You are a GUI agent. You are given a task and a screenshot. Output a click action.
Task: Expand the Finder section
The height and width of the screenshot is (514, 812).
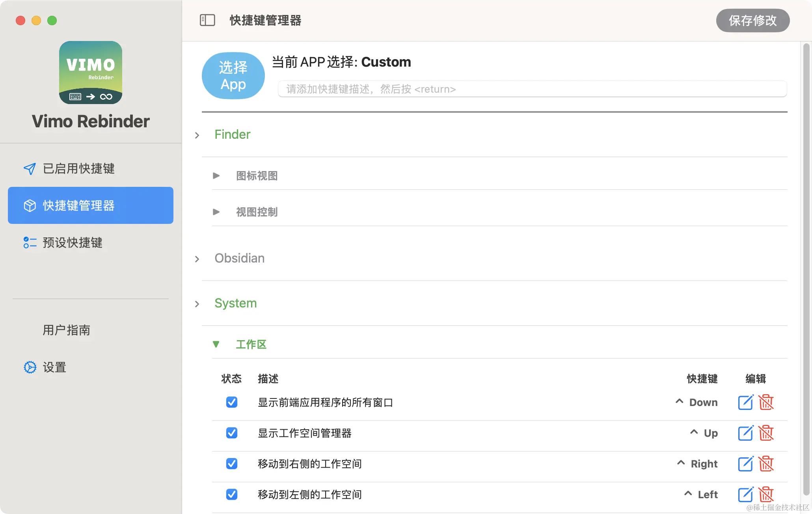click(197, 135)
